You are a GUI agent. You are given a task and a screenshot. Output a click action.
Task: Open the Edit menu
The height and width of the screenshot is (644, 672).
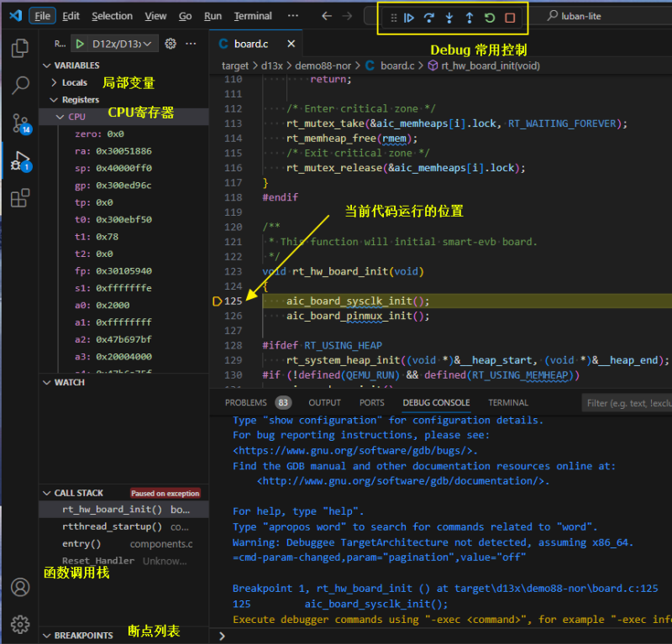pos(71,16)
